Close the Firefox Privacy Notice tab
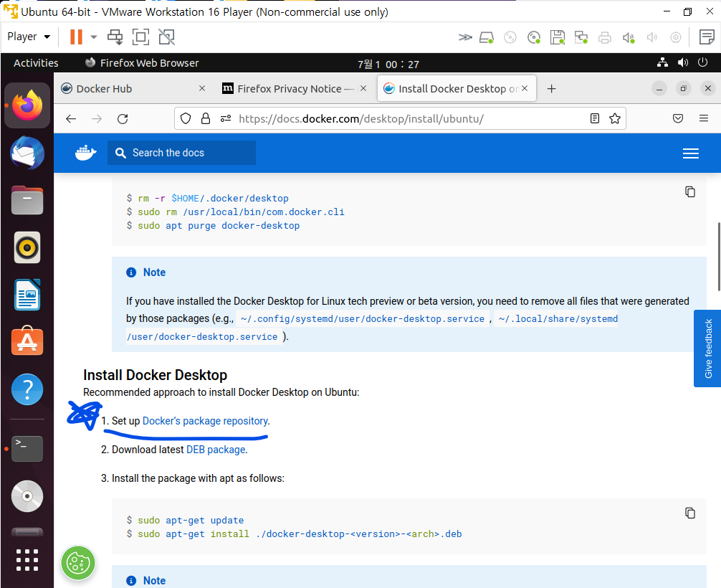 (363, 88)
